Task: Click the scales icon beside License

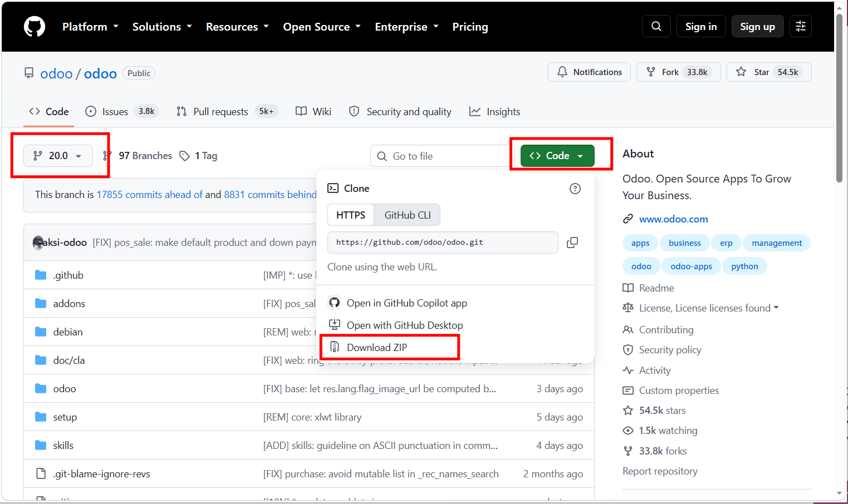Action: [628, 308]
